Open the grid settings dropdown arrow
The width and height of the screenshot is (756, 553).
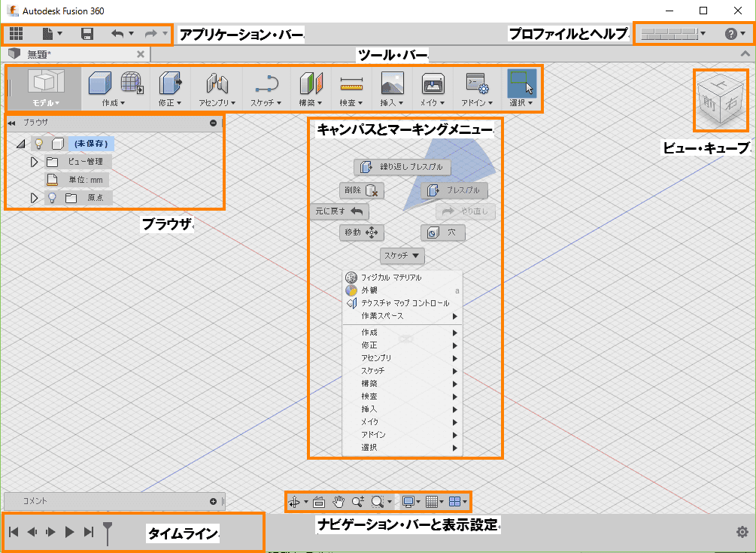tap(440, 501)
